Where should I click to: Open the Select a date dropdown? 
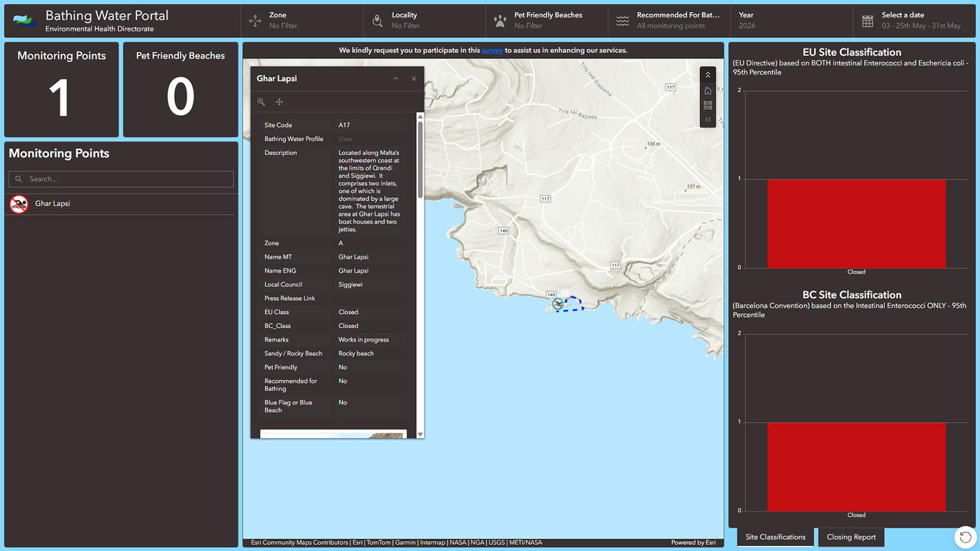(x=915, y=21)
